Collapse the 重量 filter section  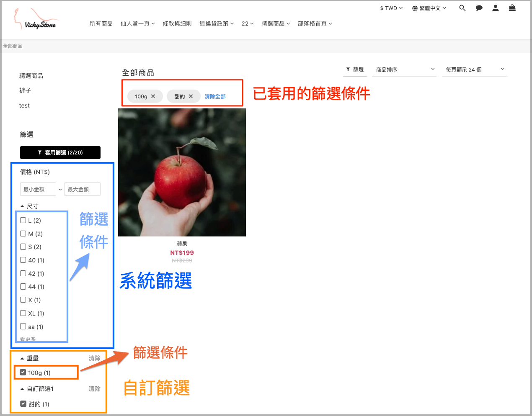[29, 358]
